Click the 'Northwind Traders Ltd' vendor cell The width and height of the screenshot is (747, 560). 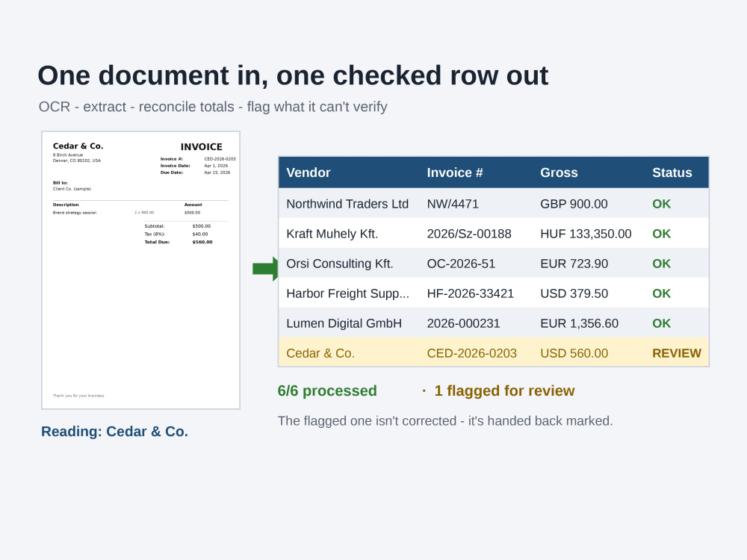[x=347, y=204]
